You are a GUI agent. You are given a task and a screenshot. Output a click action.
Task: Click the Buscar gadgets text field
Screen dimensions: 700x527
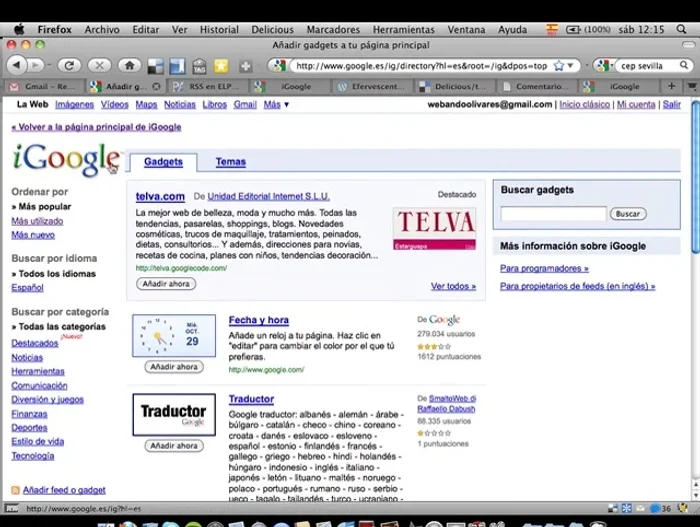(x=553, y=213)
